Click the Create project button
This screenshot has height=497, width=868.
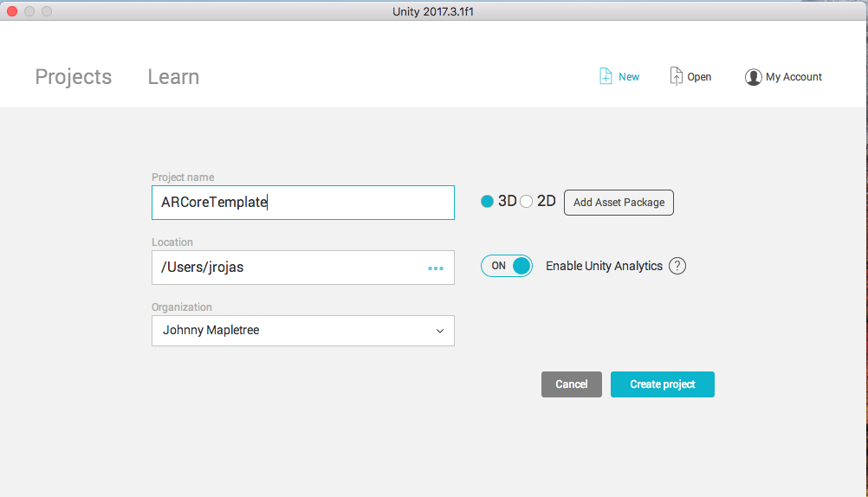[x=662, y=384]
